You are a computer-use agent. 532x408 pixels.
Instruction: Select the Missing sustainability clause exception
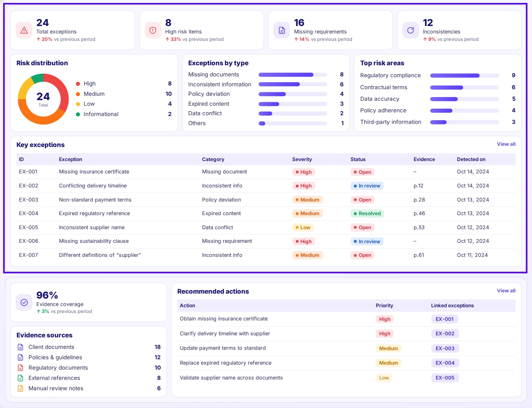pos(94,241)
